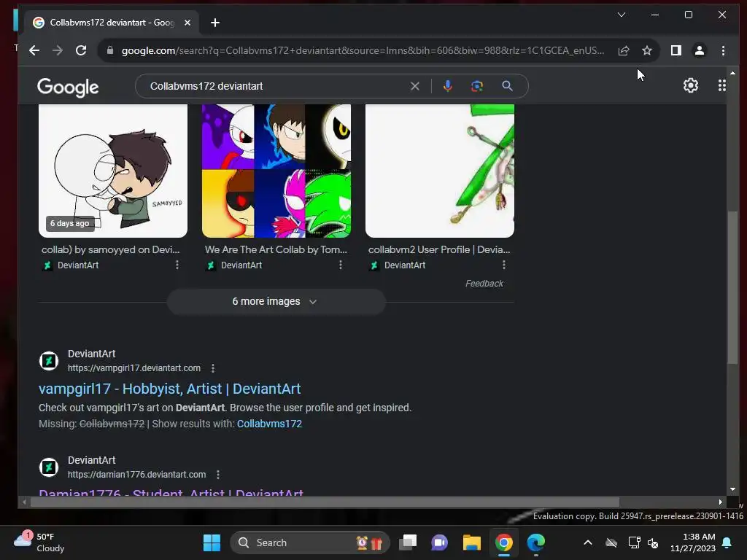Viewport: 747px width, 560px height.
Task: Launch File Explorer from the taskbar
Action: (x=472, y=542)
